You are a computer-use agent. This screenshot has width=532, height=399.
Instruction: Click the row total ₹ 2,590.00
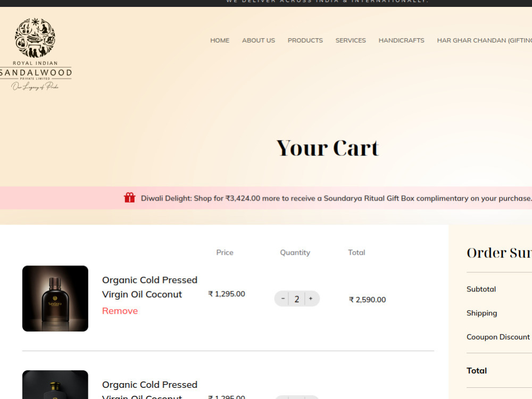tap(368, 300)
